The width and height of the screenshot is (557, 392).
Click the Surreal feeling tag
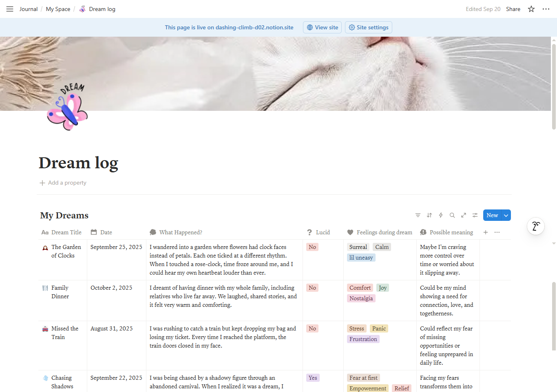point(358,247)
